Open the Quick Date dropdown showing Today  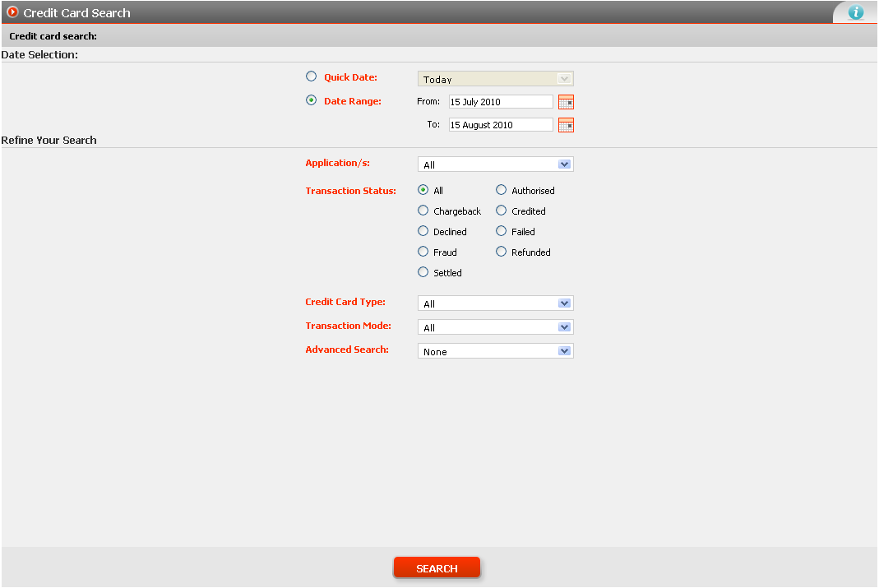[496, 79]
